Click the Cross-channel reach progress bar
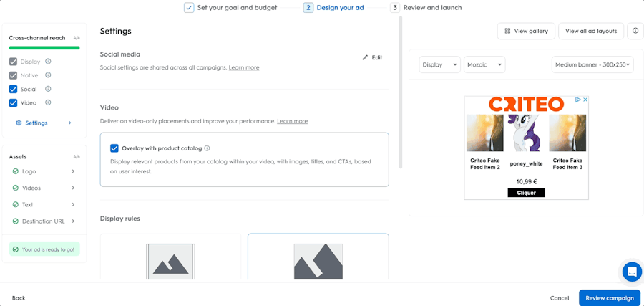This screenshot has width=644, height=306. pos(44,48)
